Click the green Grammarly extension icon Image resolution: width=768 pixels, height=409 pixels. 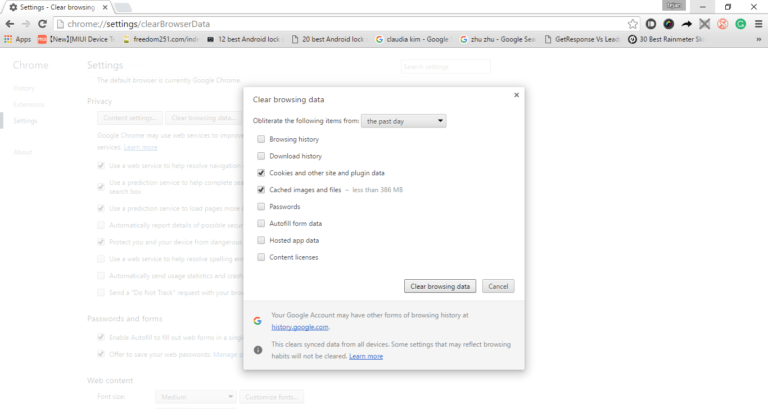(740, 24)
